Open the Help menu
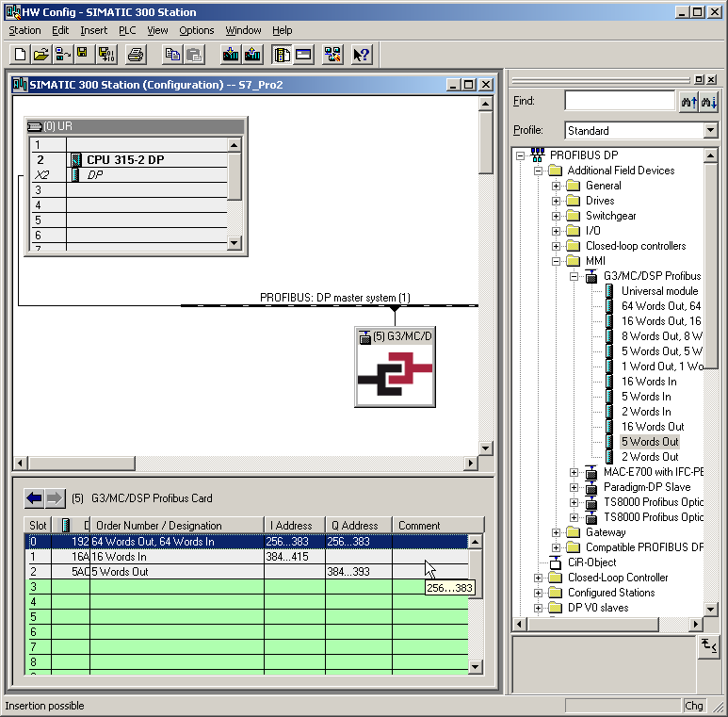The height and width of the screenshot is (717, 728). pyautogui.click(x=282, y=31)
